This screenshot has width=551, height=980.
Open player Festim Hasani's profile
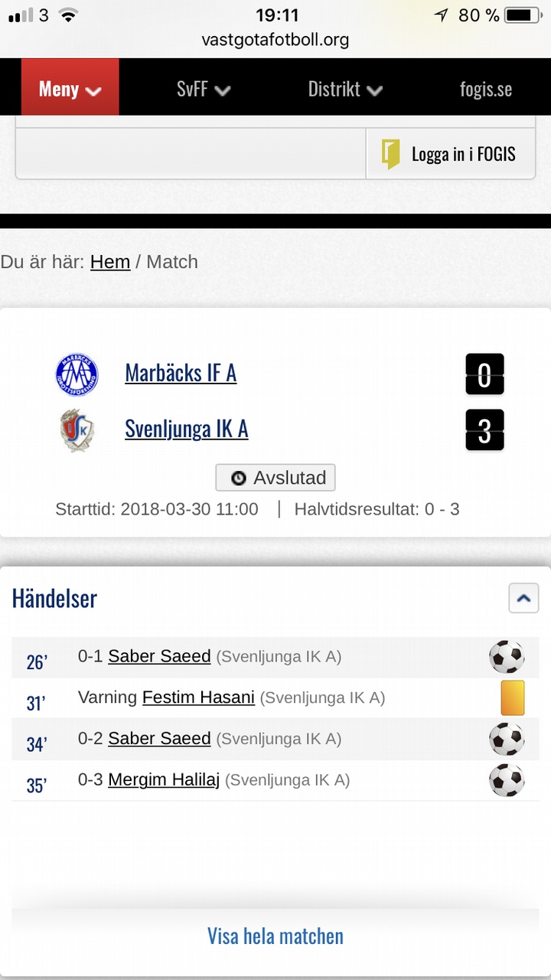point(198,697)
